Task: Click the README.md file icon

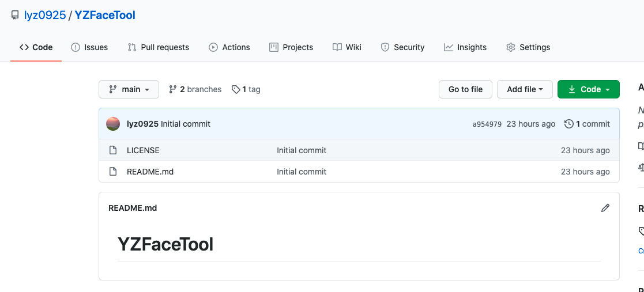Action: point(113,172)
